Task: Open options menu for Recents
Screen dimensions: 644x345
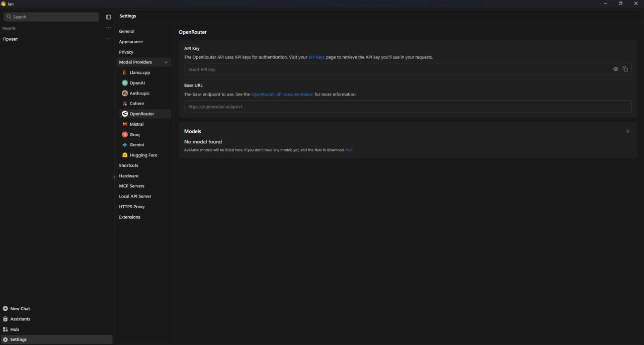Action: pyautogui.click(x=108, y=28)
